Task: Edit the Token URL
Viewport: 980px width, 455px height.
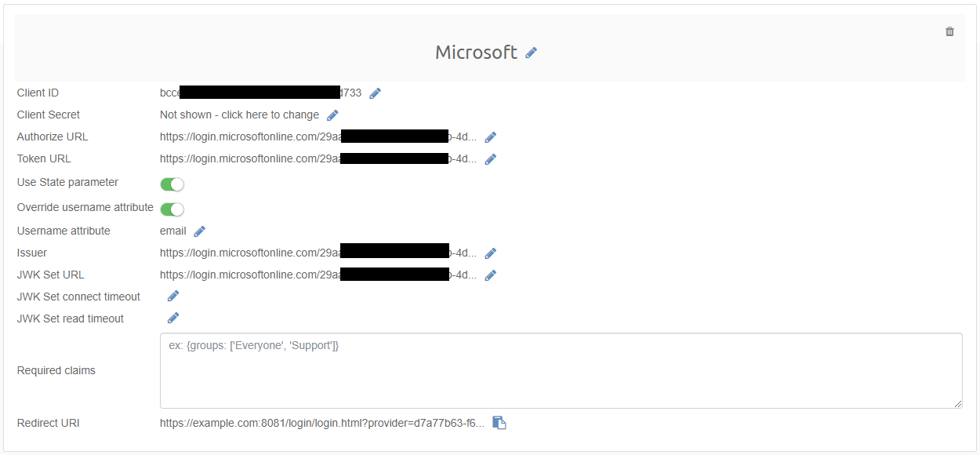Action: click(x=490, y=158)
